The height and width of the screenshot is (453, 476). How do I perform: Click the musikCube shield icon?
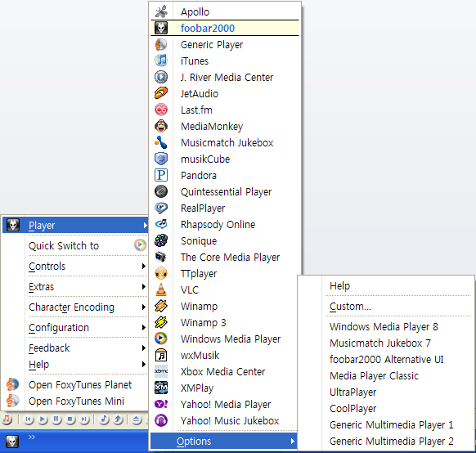click(x=161, y=159)
